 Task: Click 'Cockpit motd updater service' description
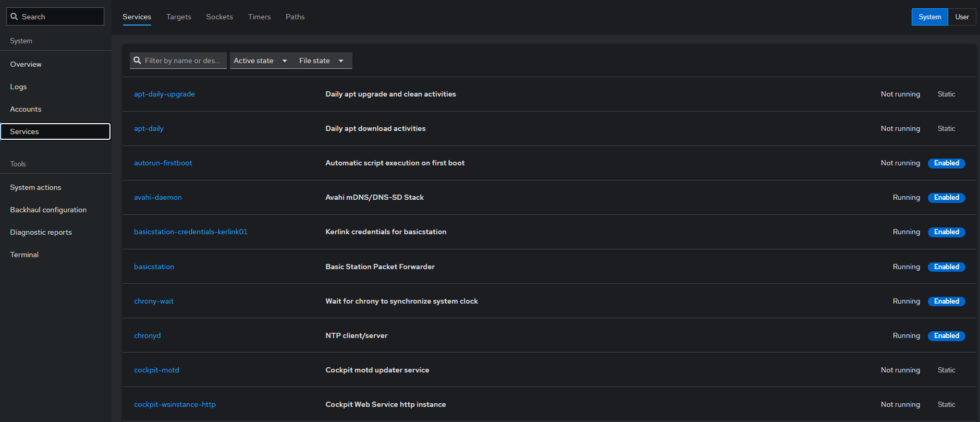tap(377, 370)
